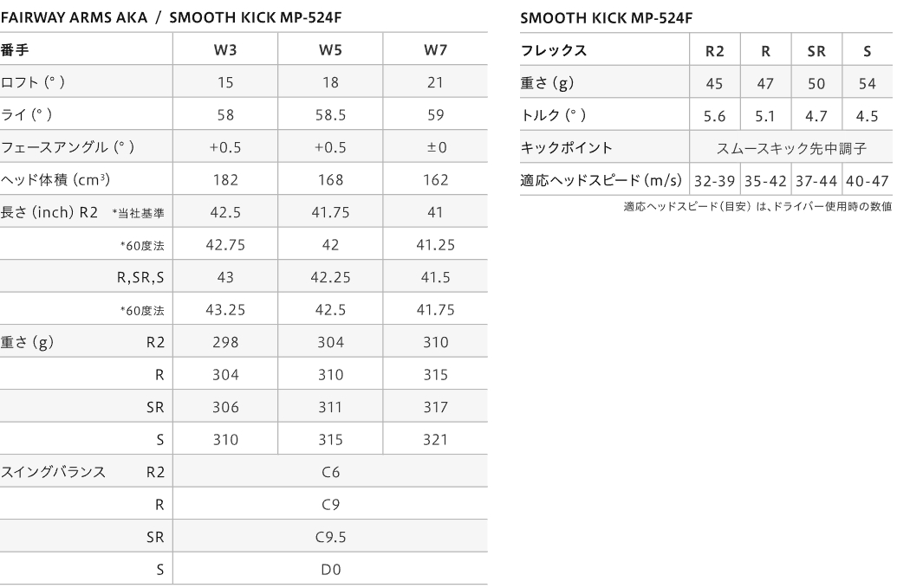The width and height of the screenshot is (897, 588).
Task: Click the W7 column header
Action: click(x=435, y=49)
